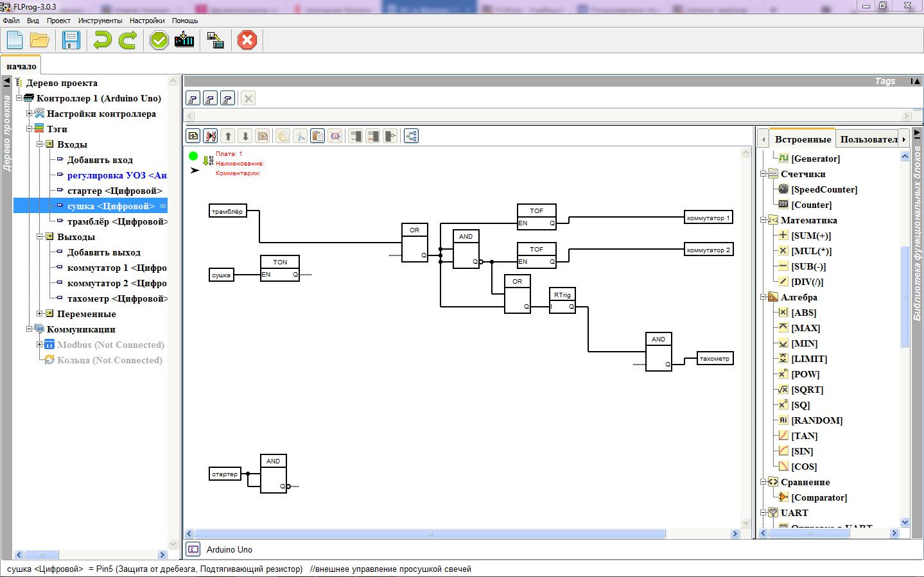Compile the project using the chip icon
Image resolution: width=924 pixels, height=577 pixels.
(184, 40)
